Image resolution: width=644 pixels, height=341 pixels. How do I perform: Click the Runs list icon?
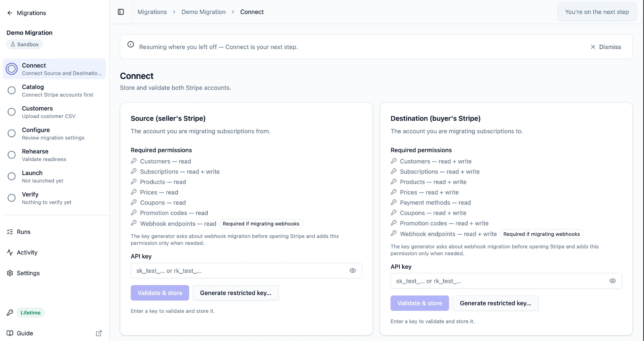(x=10, y=232)
